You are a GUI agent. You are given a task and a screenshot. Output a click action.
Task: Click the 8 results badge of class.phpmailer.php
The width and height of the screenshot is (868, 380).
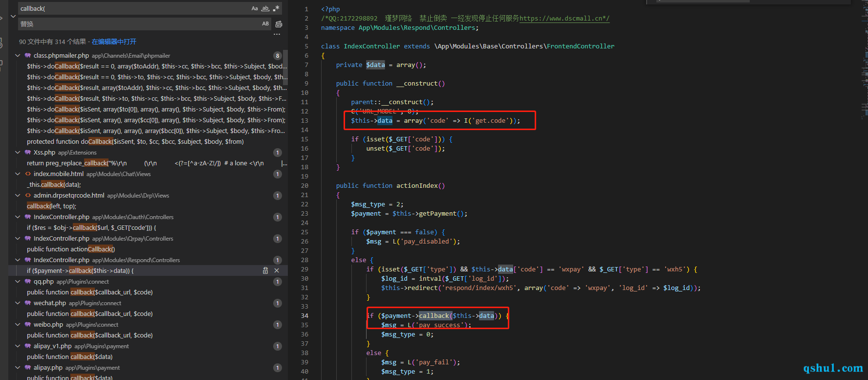tap(278, 56)
